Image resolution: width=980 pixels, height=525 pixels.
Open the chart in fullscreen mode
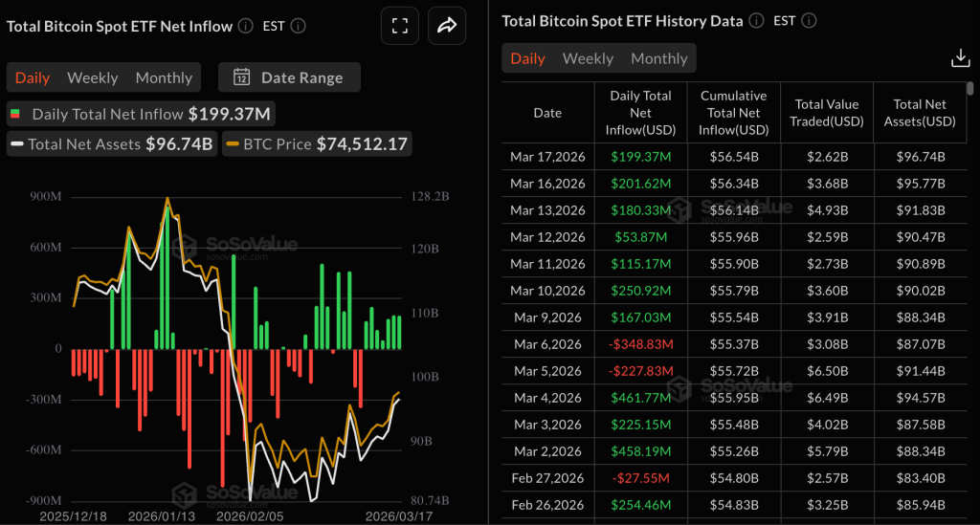click(400, 26)
